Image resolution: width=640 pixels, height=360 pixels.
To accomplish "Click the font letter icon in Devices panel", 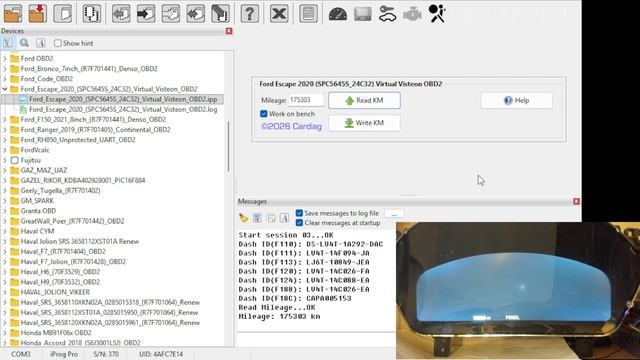I will coord(40,43).
